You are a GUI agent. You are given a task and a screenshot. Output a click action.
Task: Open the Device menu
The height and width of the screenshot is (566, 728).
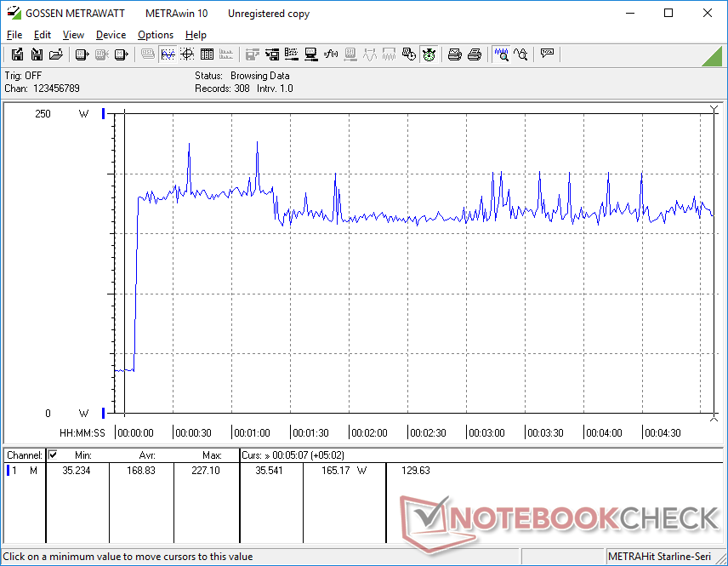pyautogui.click(x=111, y=35)
